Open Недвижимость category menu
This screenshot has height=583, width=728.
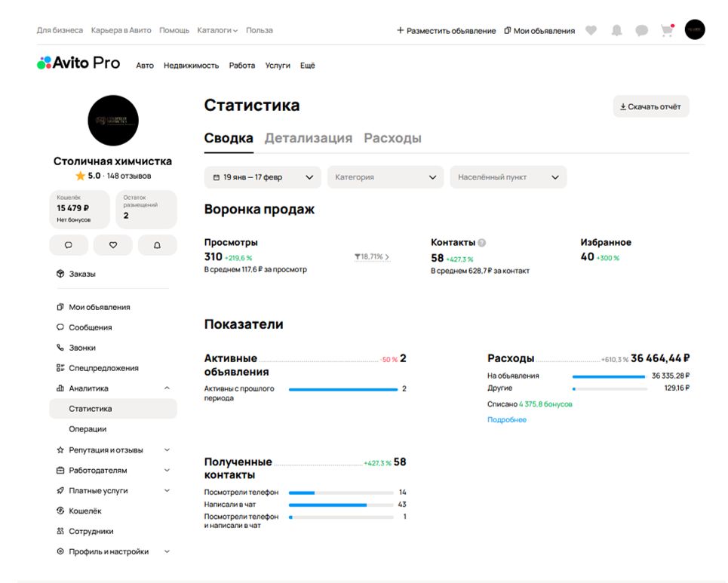192,66
